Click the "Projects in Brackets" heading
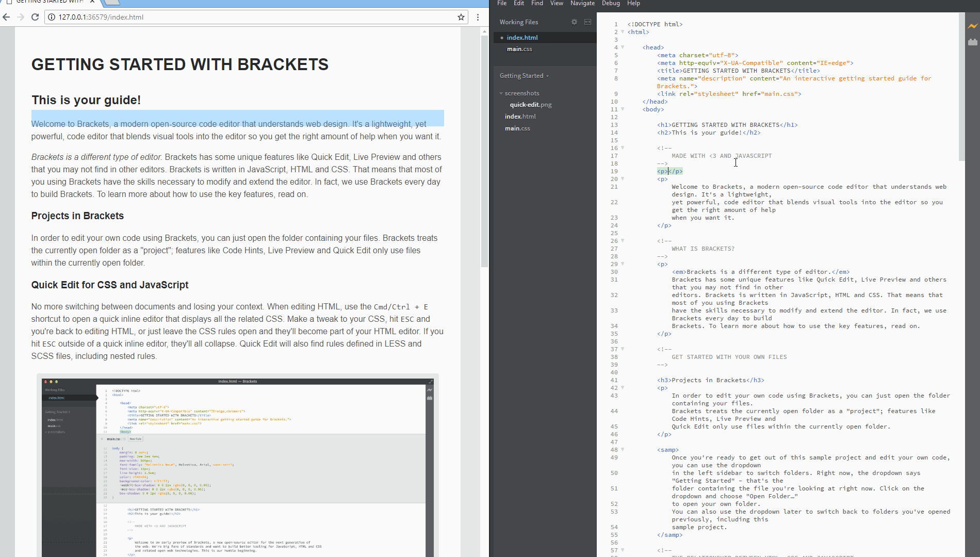This screenshot has height=557, width=980. point(77,216)
